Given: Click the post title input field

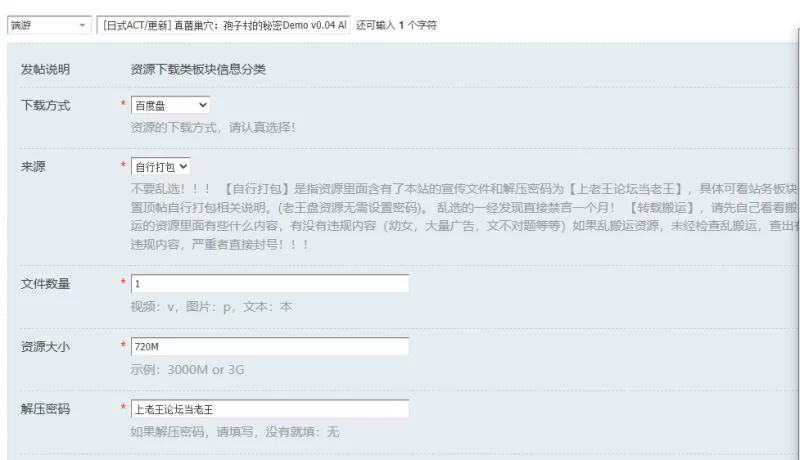Looking at the screenshot, I should (x=223, y=25).
